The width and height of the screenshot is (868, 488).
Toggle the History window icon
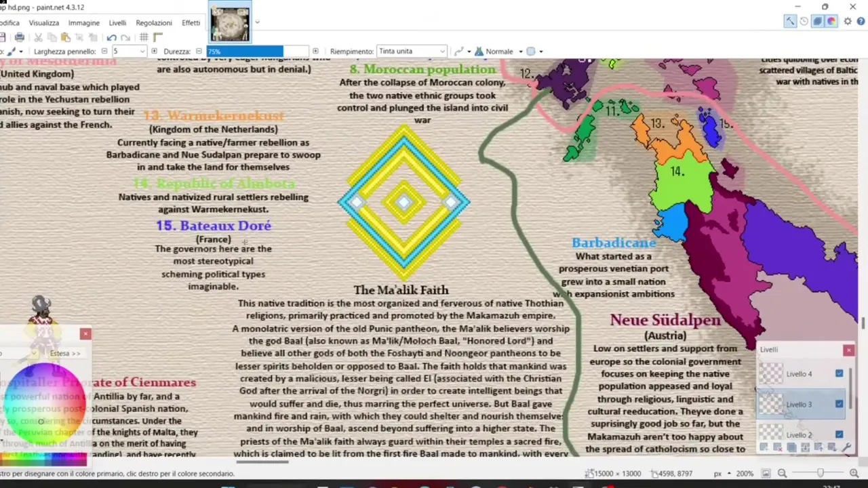804,21
